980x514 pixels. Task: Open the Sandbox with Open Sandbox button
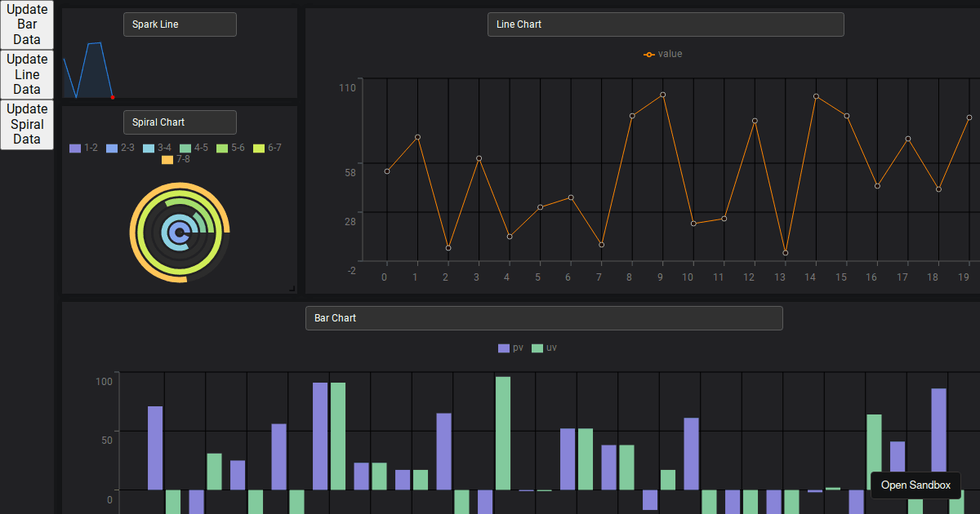click(915, 485)
